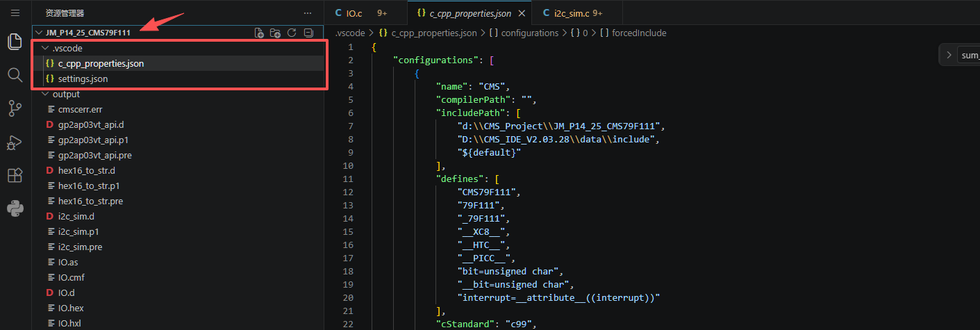Open the Explorer view in the activity bar
980x330 pixels.
(x=15, y=42)
